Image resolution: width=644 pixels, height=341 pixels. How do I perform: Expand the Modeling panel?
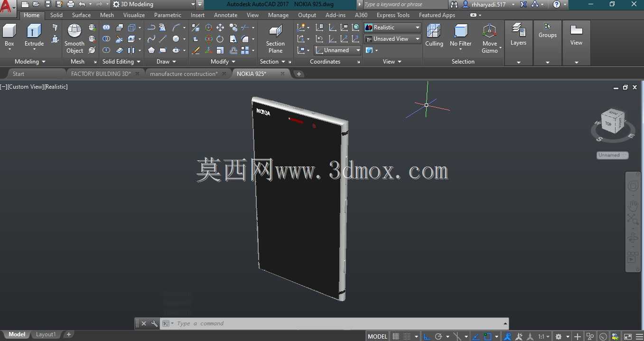coord(30,62)
